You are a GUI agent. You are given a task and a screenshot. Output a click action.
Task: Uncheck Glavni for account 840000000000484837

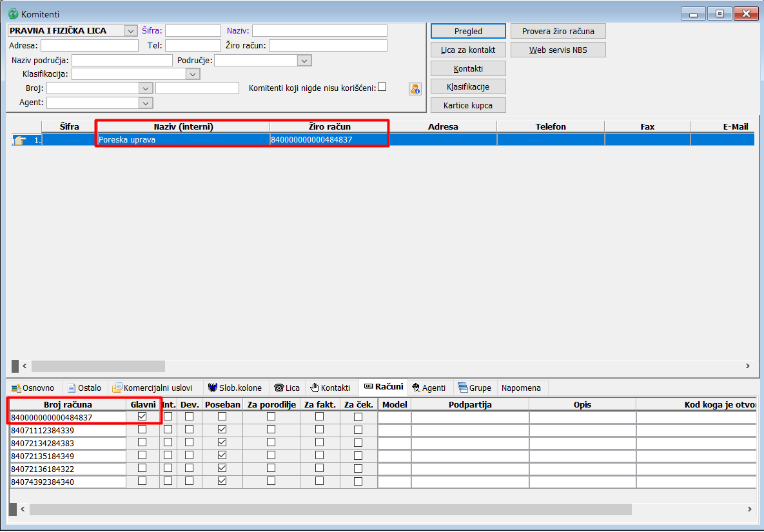142,417
